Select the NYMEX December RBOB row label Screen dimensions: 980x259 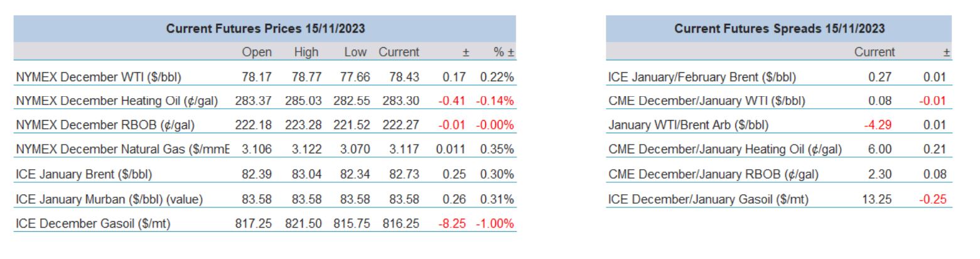pyautogui.click(x=105, y=125)
